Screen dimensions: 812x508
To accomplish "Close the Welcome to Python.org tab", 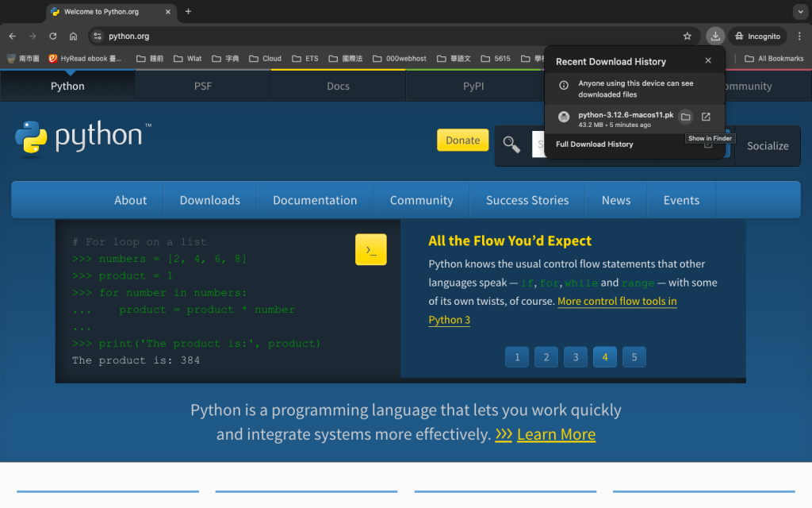I will (168, 11).
